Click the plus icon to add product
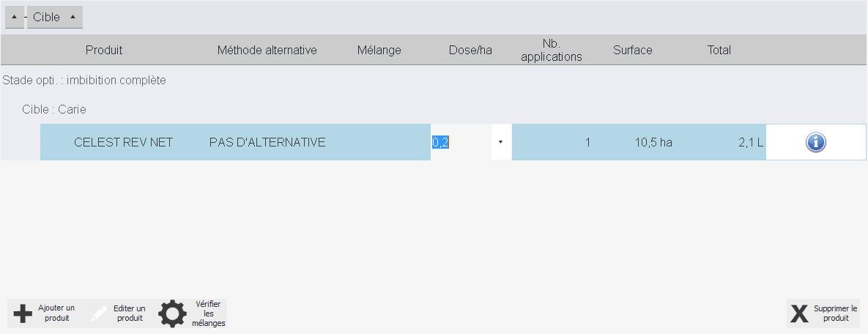The height and width of the screenshot is (334, 868). [23, 313]
